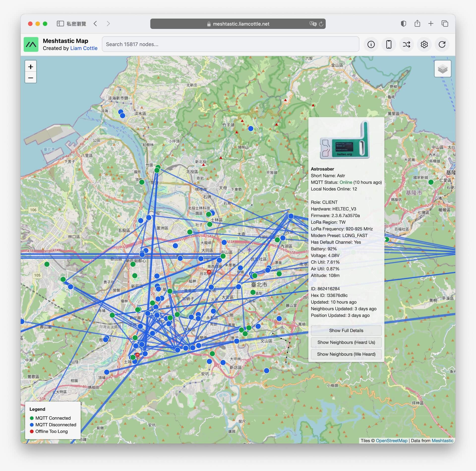Open the settings gear icon
Image resolution: width=476 pixels, height=471 pixels.
click(x=424, y=44)
